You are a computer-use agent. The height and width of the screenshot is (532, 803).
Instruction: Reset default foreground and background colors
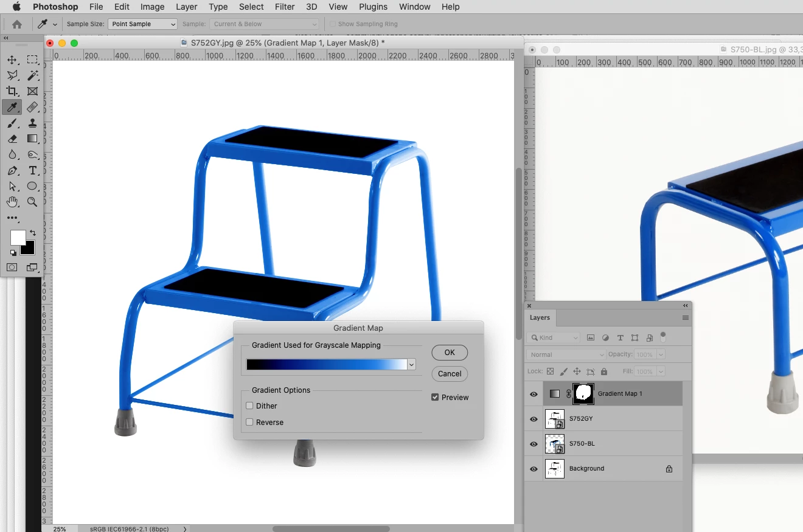coord(13,253)
